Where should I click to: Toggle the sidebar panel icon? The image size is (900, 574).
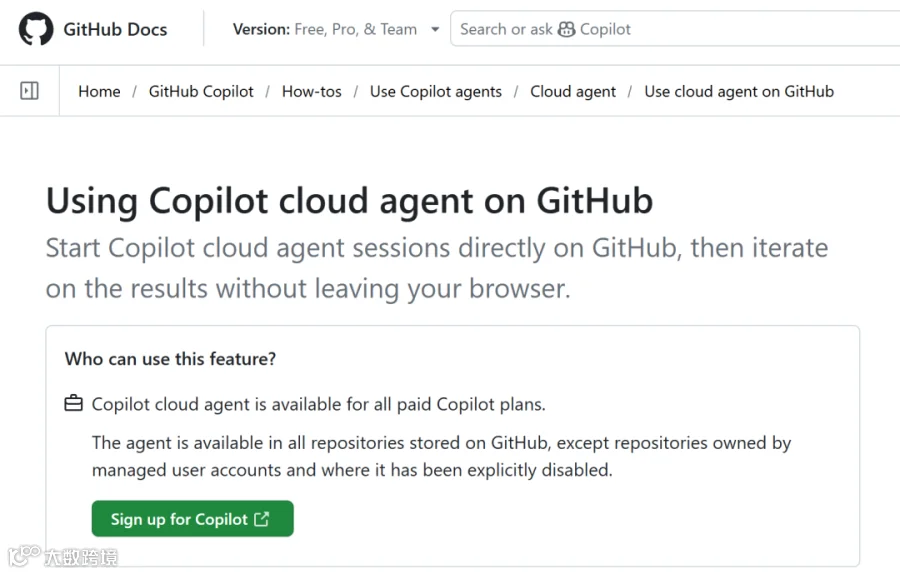click(29, 91)
